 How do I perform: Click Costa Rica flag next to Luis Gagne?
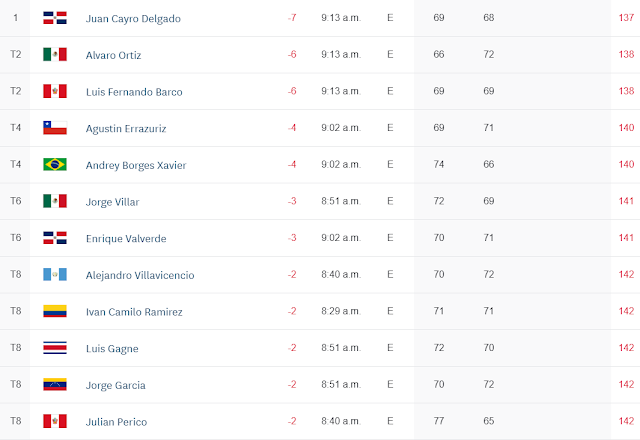pos(55,348)
